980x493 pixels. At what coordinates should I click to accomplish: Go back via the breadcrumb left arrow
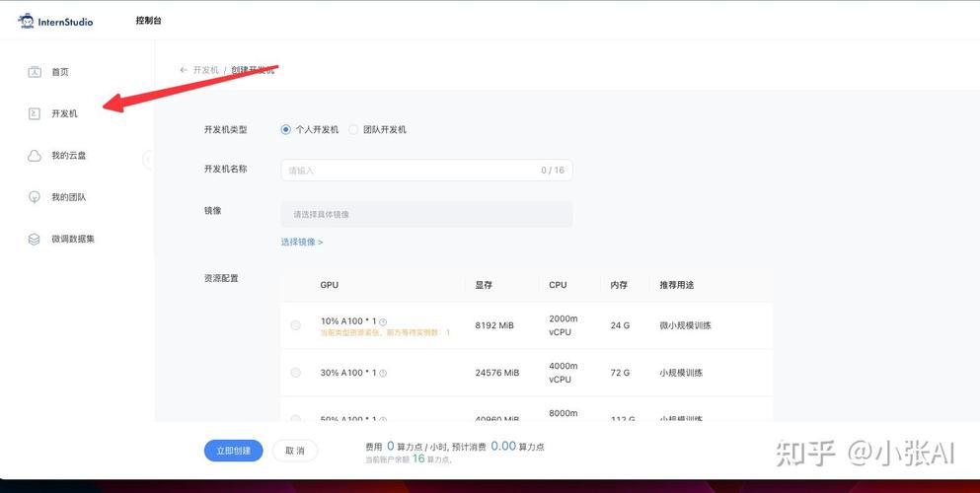point(184,70)
